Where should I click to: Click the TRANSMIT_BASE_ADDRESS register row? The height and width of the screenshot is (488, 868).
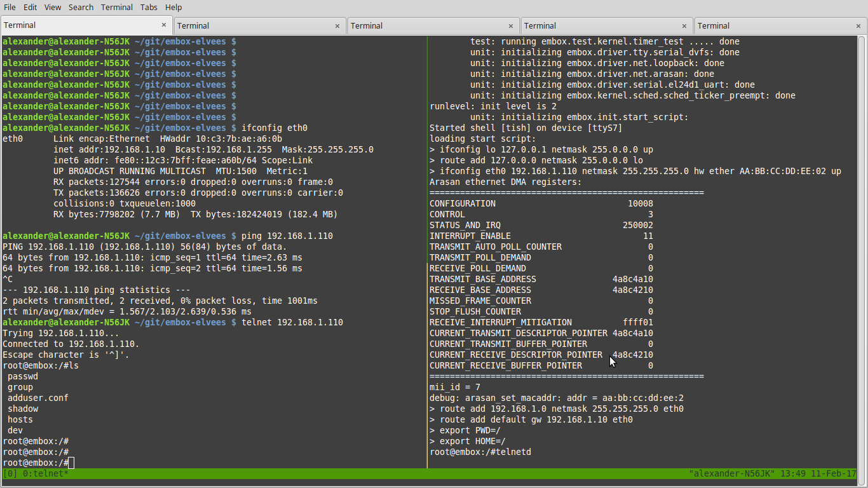[x=541, y=279]
